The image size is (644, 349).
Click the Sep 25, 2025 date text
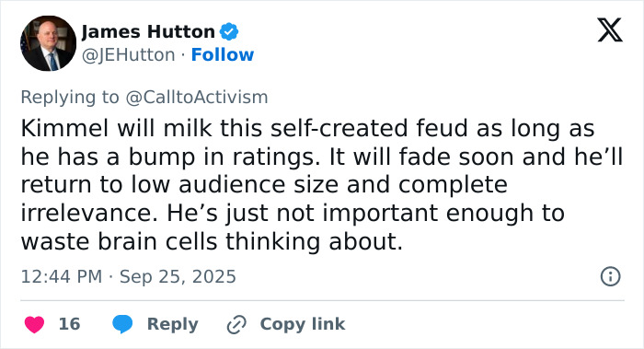pos(178,276)
